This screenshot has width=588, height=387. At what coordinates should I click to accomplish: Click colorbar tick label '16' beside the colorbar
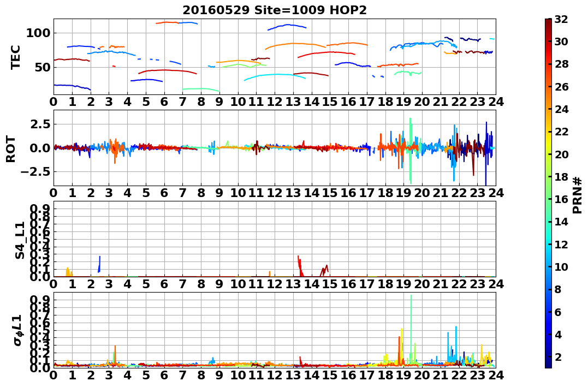click(561, 199)
